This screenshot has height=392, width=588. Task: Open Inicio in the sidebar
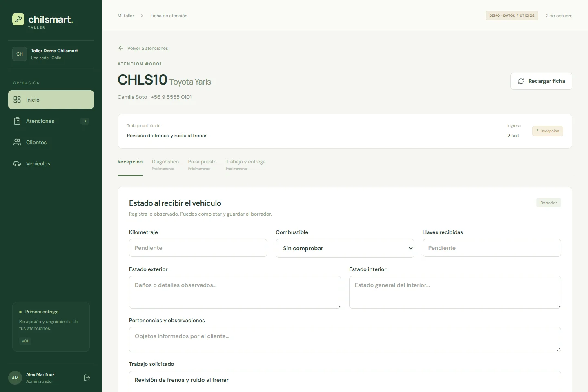point(51,100)
